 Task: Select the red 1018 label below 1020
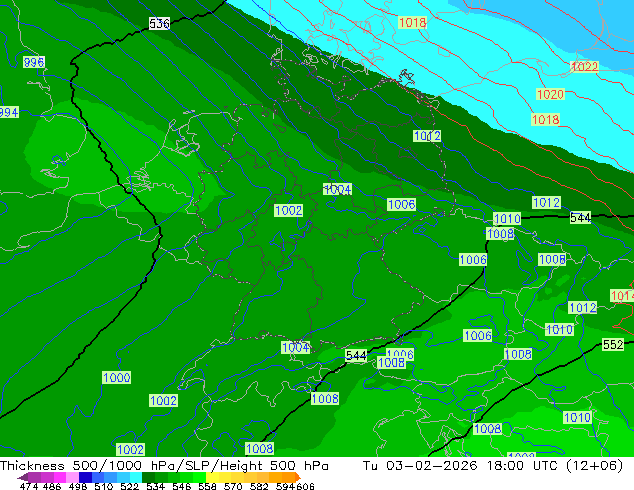[x=545, y=120]
